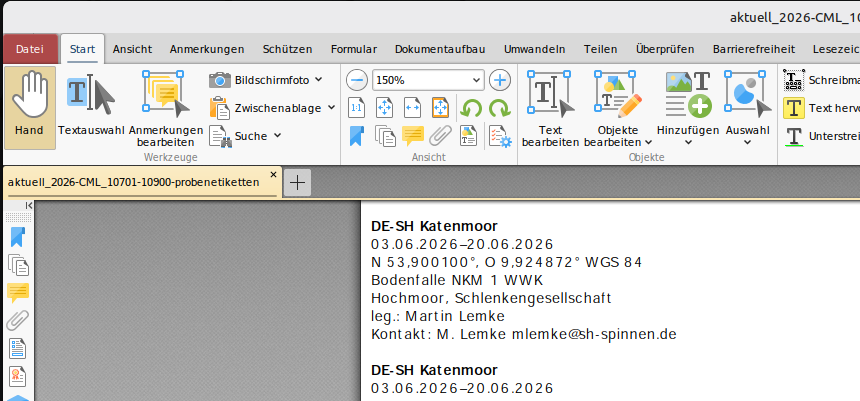Toggle page thumbnails in the Ansicht group
Viewport: 860px width, 401px height.
385,136
